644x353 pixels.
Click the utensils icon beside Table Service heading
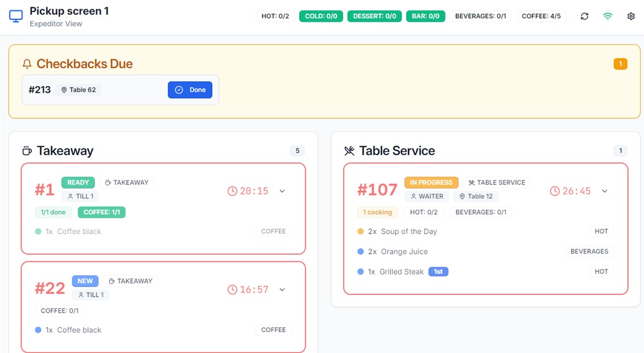click(x=349, y=151)
